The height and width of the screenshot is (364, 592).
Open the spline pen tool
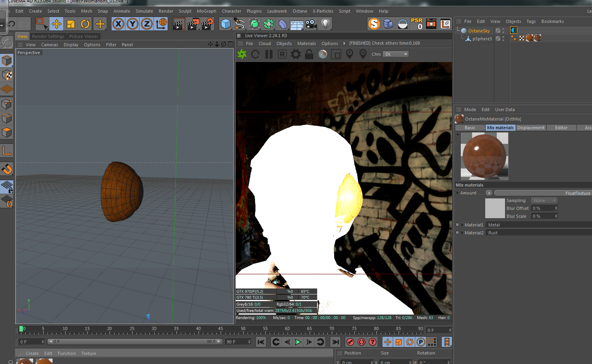click(x=240, y=24)
